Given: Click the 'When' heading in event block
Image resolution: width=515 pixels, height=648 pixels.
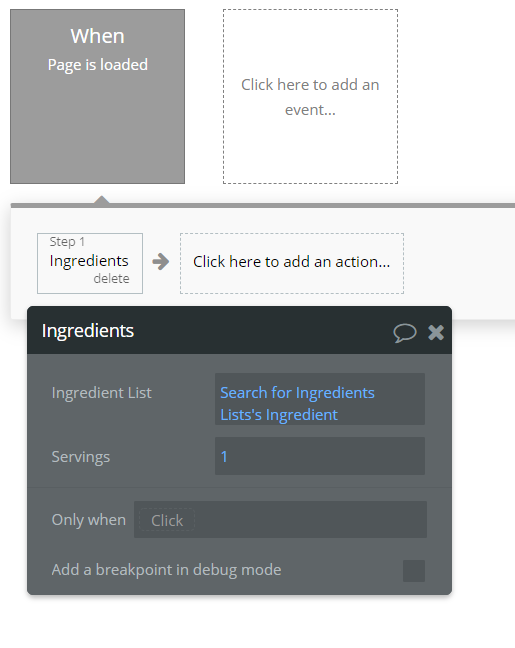Looking at the screenshot, I should pyautogui.click(x=98, y=36).
